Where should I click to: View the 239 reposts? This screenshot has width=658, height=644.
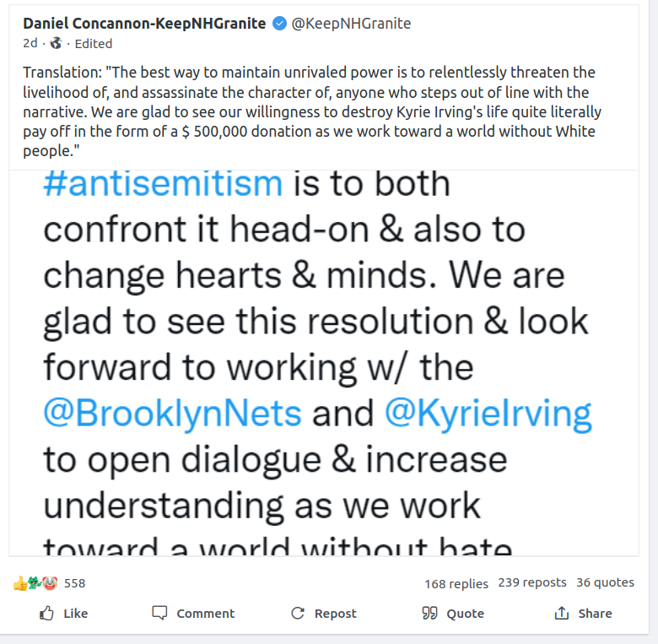532,582
